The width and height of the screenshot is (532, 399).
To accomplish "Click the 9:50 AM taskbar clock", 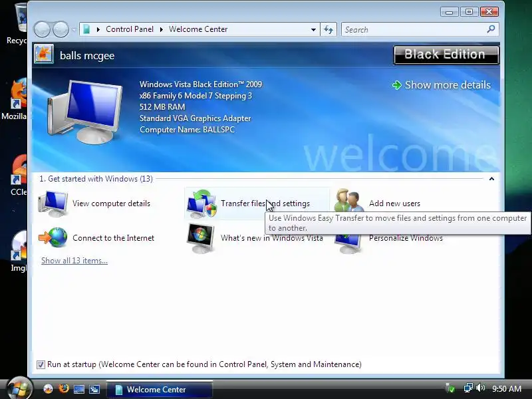I will pyautogui.click(x=507, y=388).
